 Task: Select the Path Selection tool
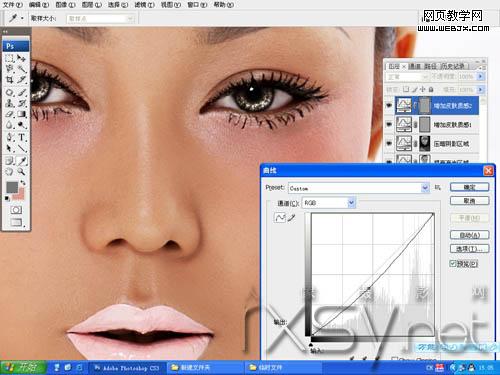(x=10, y=148)
